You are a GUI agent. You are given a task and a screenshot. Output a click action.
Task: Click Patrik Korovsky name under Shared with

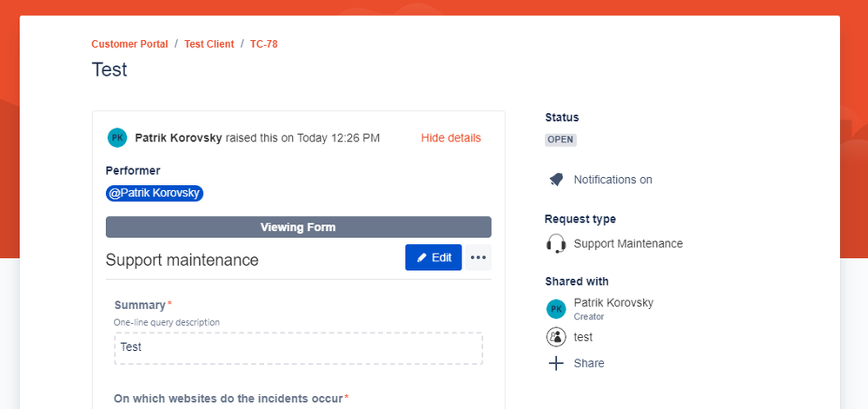pyautogui.click(x=613, y=303)
